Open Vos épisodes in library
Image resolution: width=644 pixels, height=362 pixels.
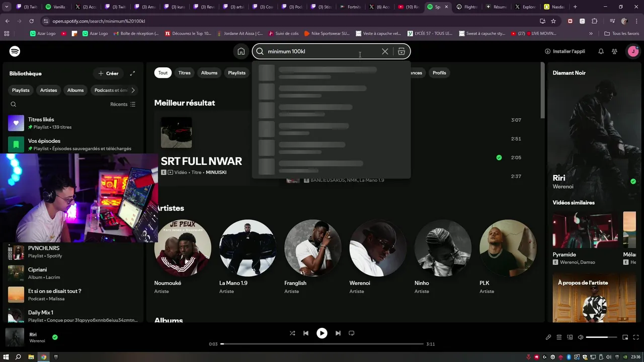coord(73,145)
